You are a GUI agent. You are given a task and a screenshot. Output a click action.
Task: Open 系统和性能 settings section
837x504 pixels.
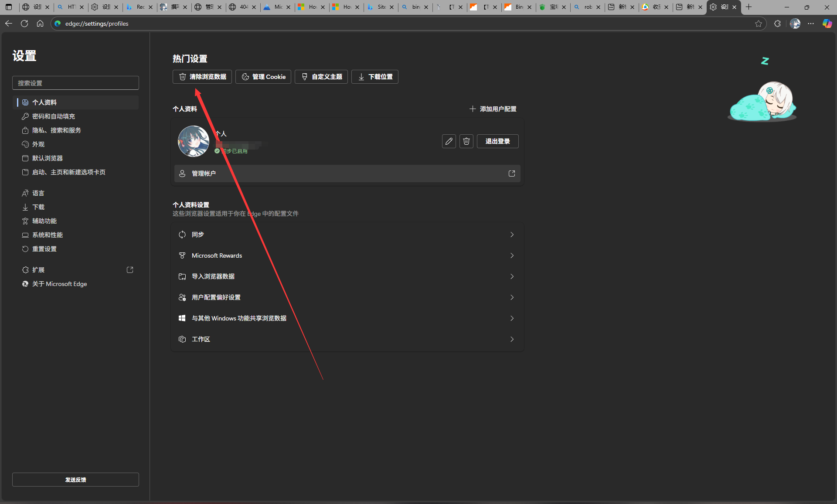tap(48, 235)
